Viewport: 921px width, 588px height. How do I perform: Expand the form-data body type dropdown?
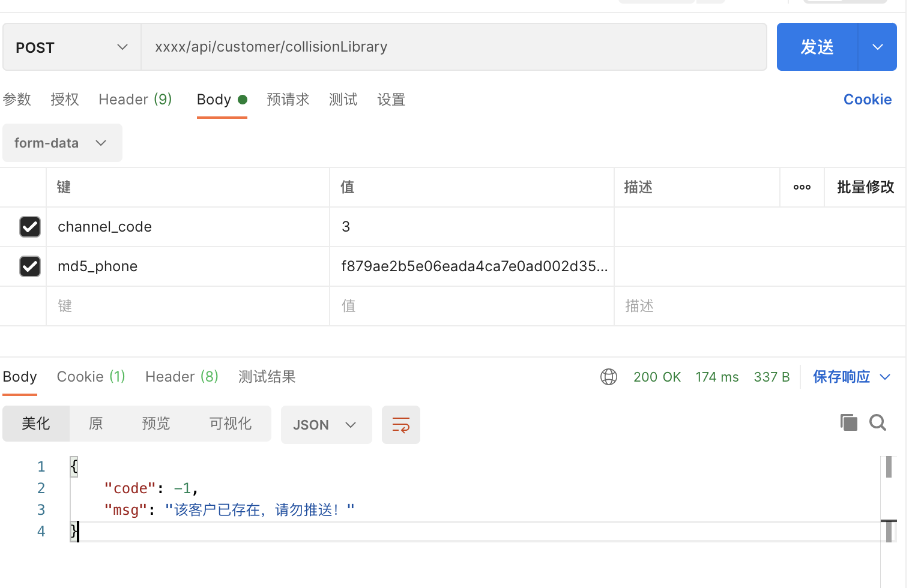pos(62,143)
